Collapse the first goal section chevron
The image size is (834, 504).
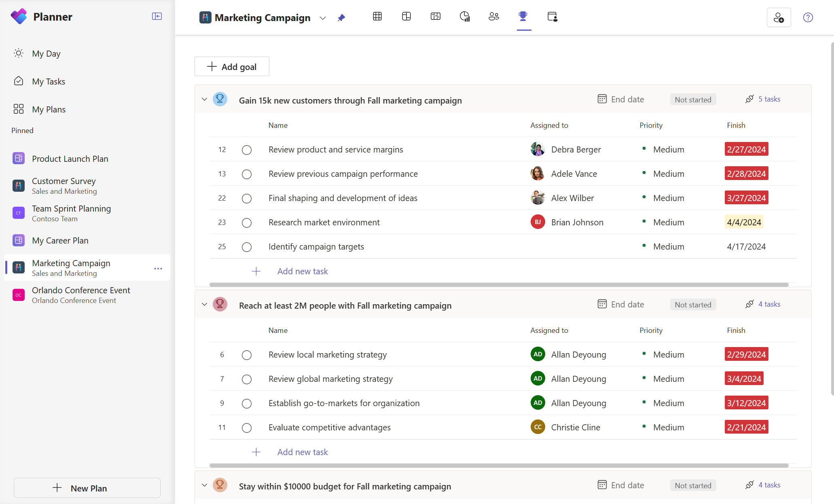[204, 100]
